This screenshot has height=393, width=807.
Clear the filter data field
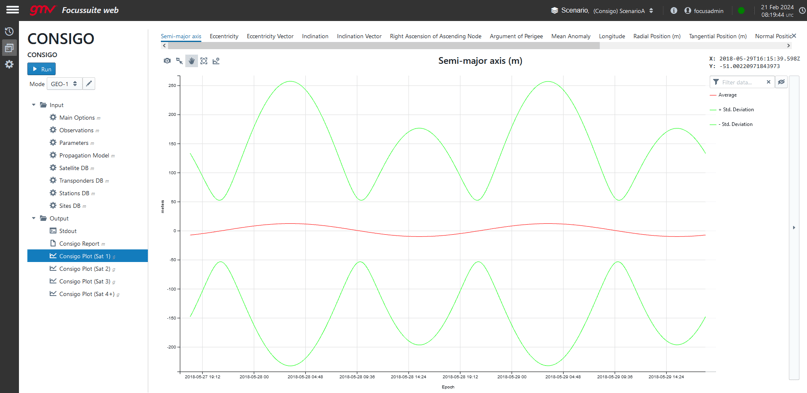(x=768, y=82)
